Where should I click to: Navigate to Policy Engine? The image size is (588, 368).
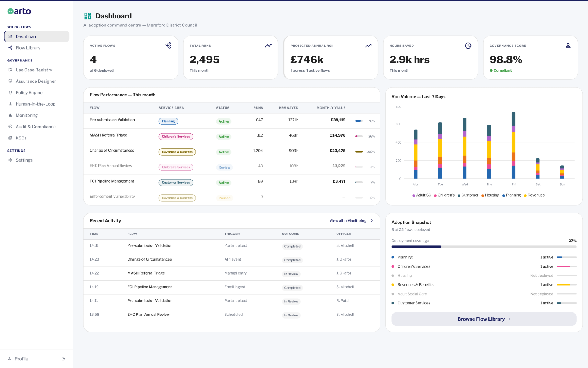[x=37, y=93]
